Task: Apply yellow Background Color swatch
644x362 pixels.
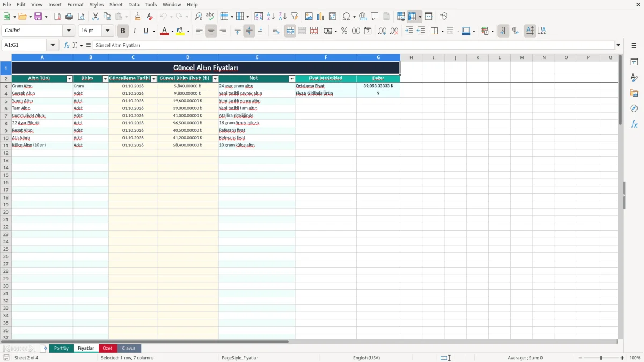Action: (x=180, y=31)
